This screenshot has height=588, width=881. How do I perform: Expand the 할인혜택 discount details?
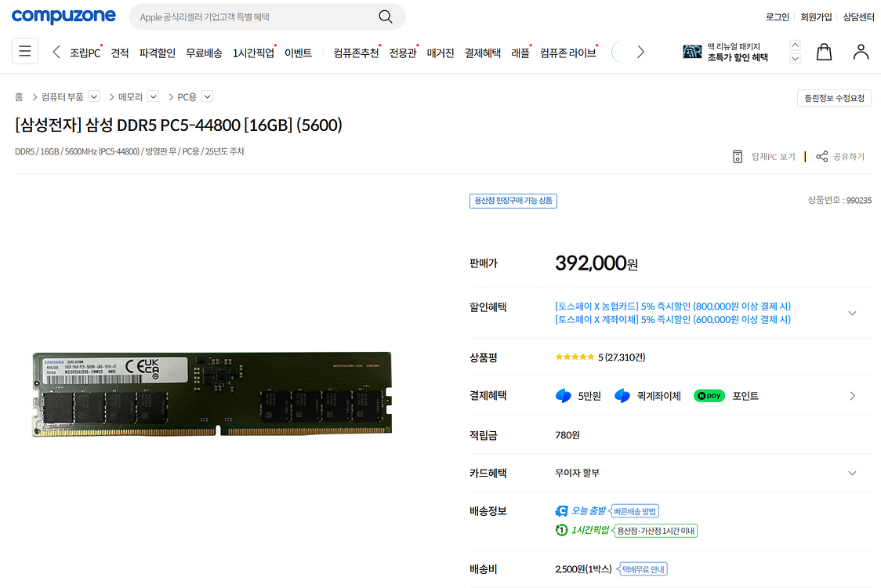[x=852, y=313]
